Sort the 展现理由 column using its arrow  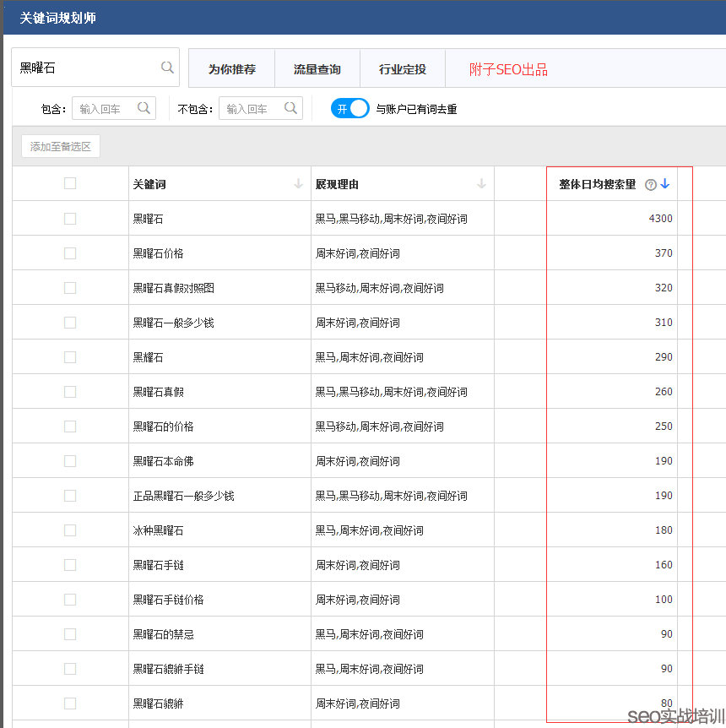coord(481,184)
